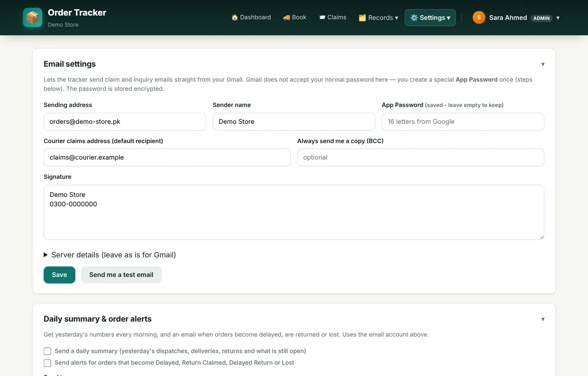Enable alerts for Delayed or Lost orders
Screen dimensions: 588x376
[x=47, y=363]
